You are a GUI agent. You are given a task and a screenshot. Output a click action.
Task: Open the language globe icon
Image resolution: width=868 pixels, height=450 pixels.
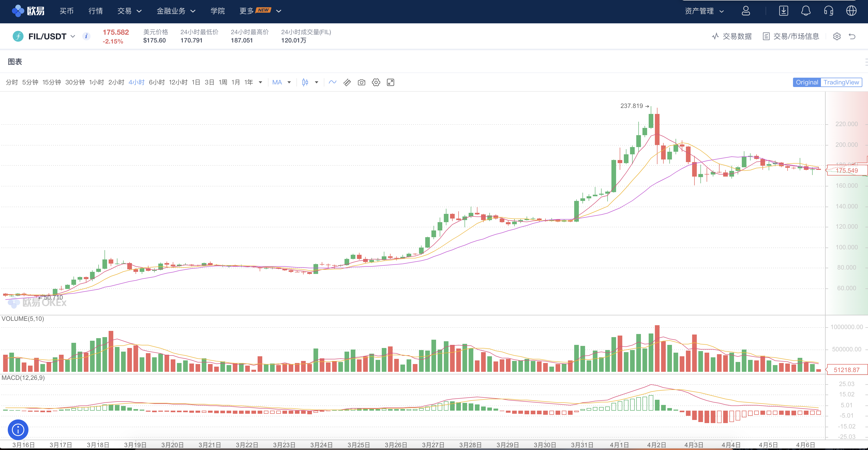851,11
